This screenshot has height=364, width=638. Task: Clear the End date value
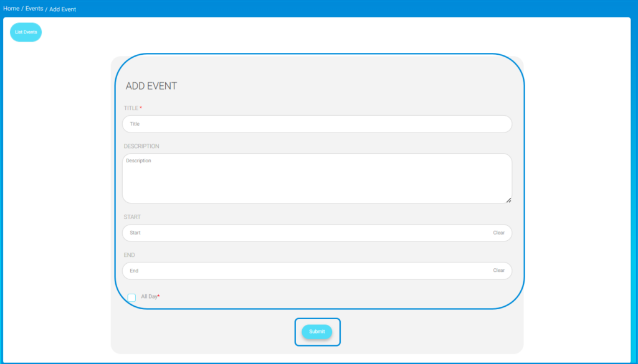499,270
